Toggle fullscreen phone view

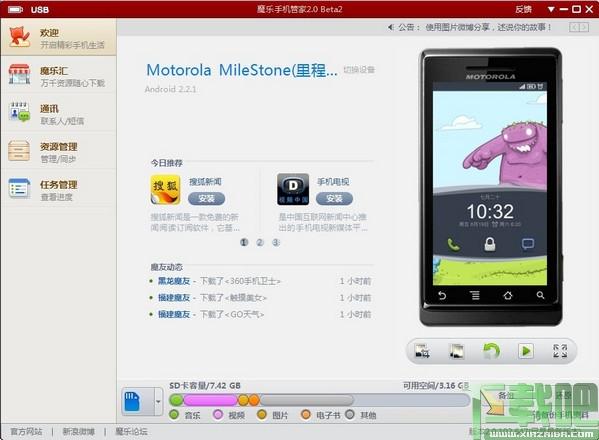pyautogui.click(x=560, y=351)
